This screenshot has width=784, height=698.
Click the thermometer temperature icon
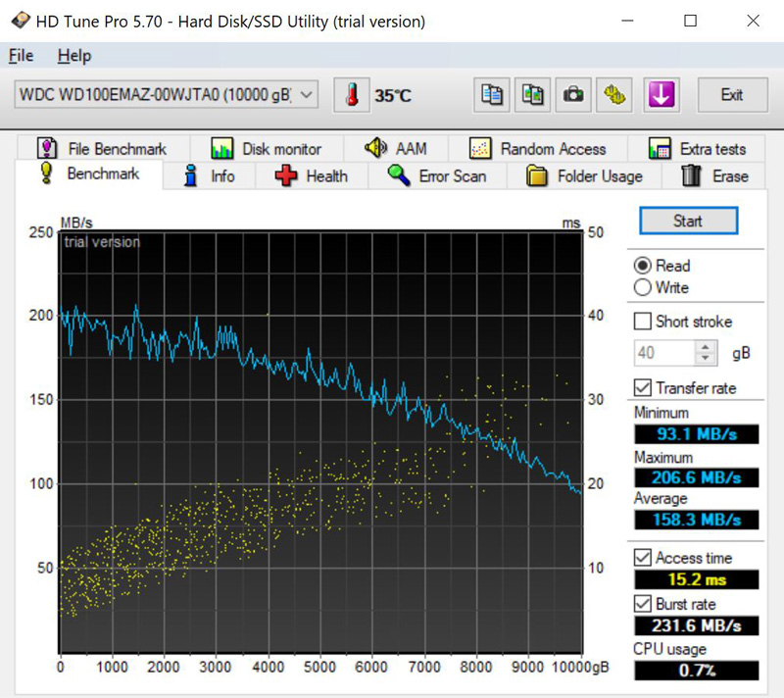[351, 95]
